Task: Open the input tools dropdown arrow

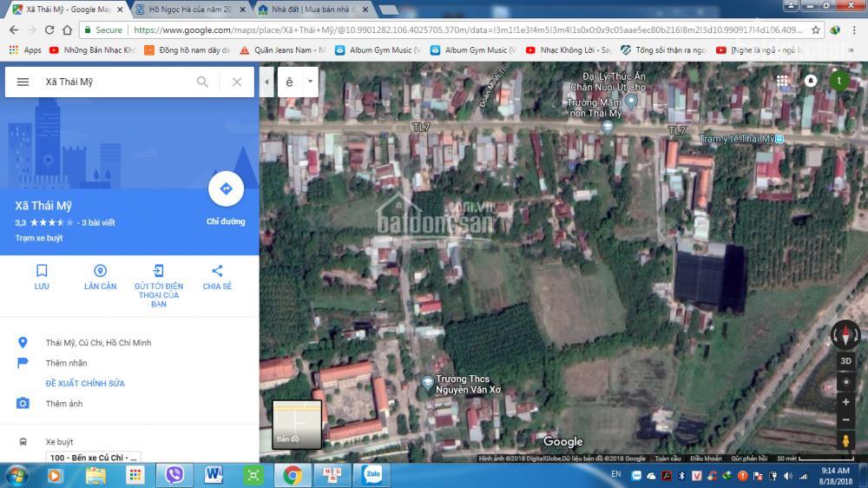Action: point(310,82)
